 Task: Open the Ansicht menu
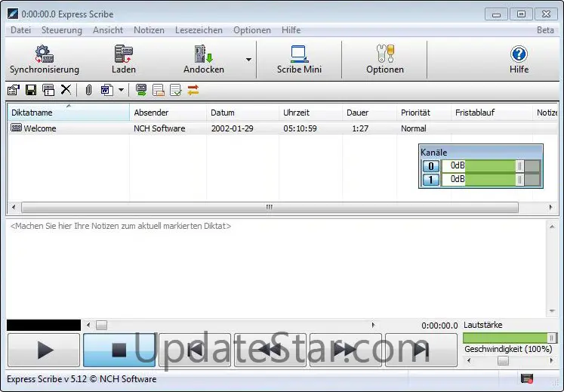[x=108, y=30]
